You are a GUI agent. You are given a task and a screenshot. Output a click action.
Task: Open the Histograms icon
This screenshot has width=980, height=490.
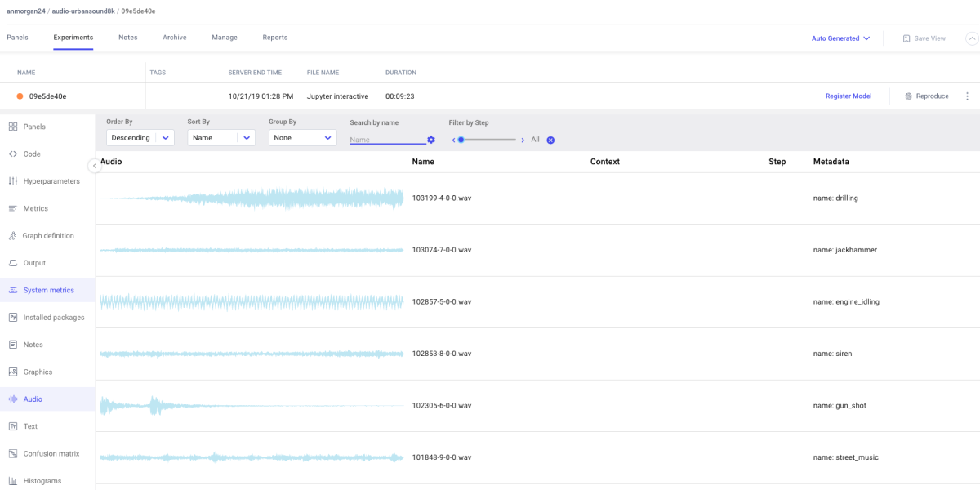pos(13,481)
